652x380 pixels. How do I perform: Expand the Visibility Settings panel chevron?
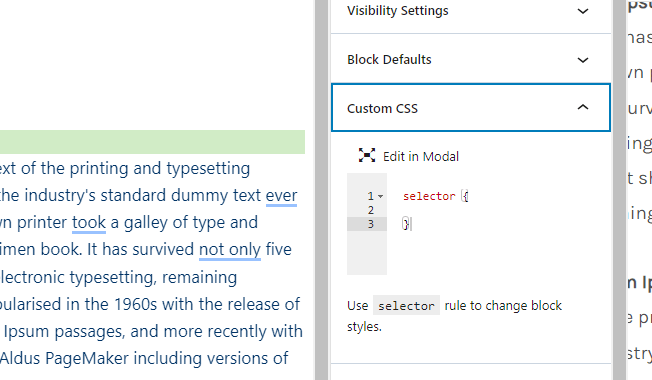pos(583,11)
